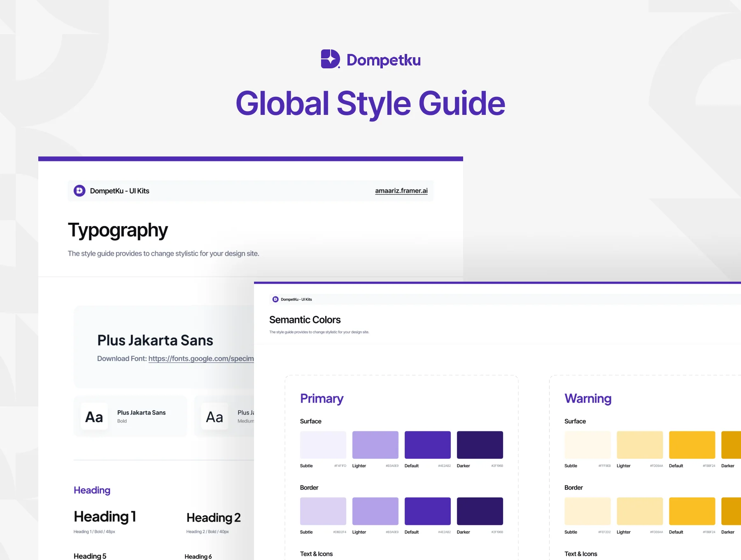The height and width of the screenshot is (560, 741).
Task: Click the "Plus Jakarta Sans" large font title
Action: [x=155, y=340]
